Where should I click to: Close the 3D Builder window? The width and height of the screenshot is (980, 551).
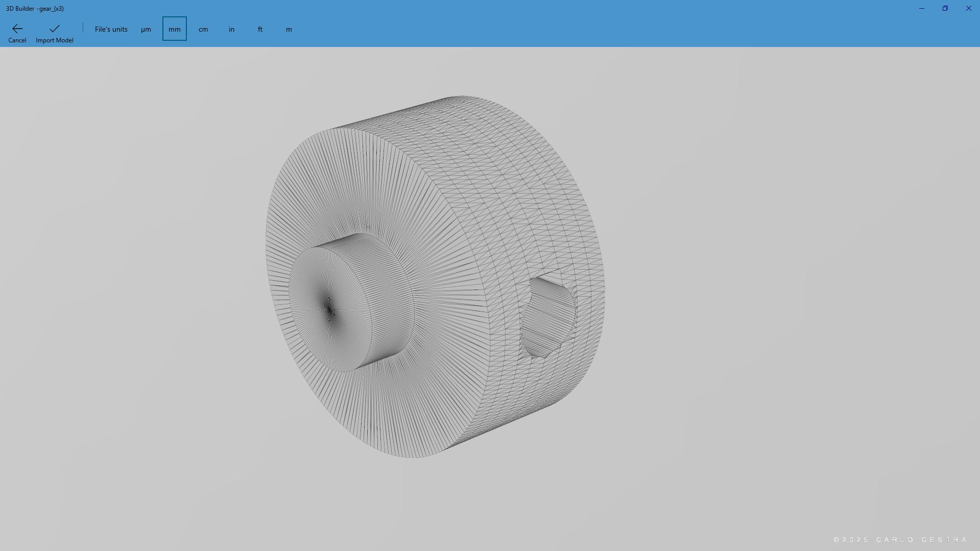point(968,8)
